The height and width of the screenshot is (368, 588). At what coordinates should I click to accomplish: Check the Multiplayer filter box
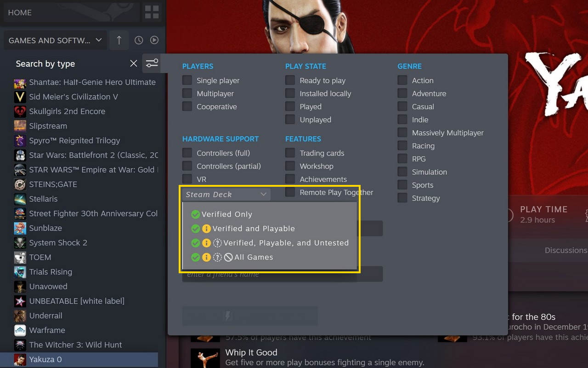187,93
